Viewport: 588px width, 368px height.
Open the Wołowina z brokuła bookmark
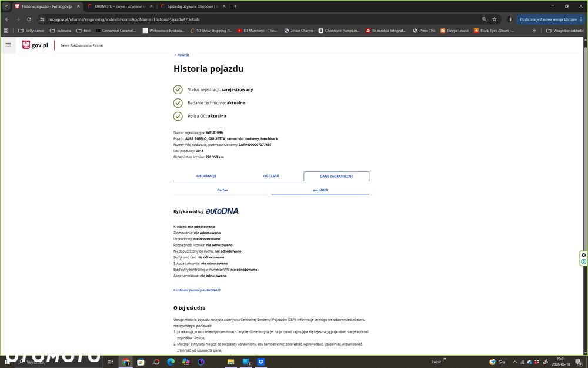(x=163, y=31)
